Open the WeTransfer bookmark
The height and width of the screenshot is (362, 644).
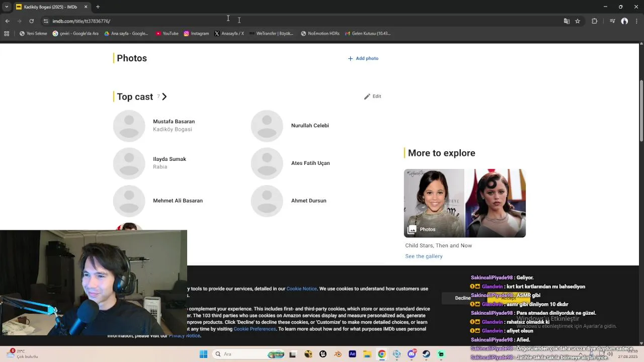click(x=271, y=34)
